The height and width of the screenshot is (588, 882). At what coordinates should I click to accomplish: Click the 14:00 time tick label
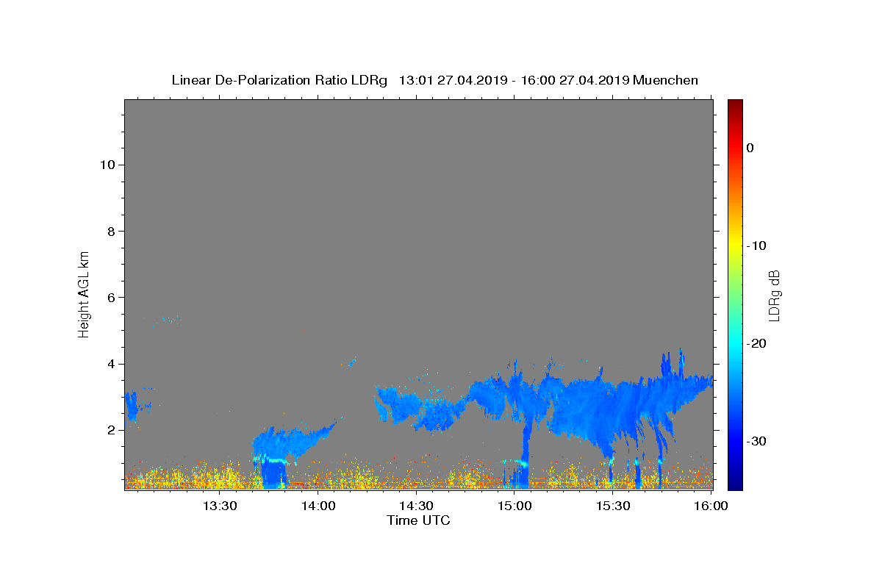pos(318,506)
